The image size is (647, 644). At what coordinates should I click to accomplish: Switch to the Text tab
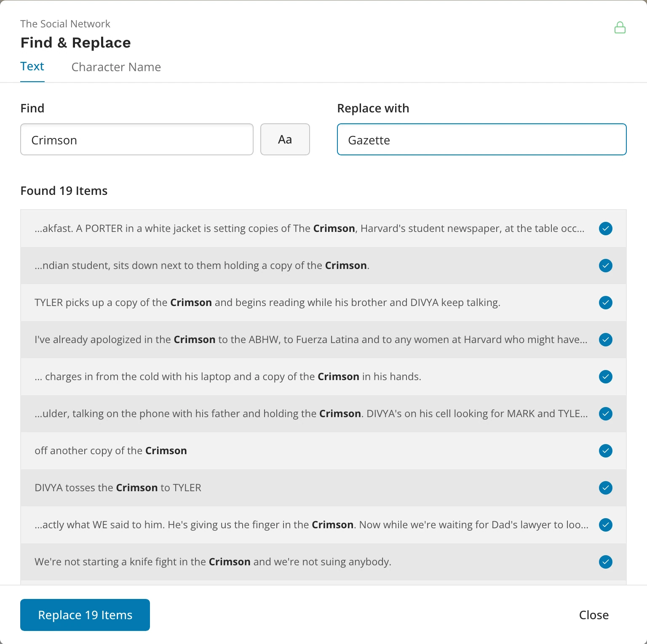pyautogui.click(x=32, y=67)
